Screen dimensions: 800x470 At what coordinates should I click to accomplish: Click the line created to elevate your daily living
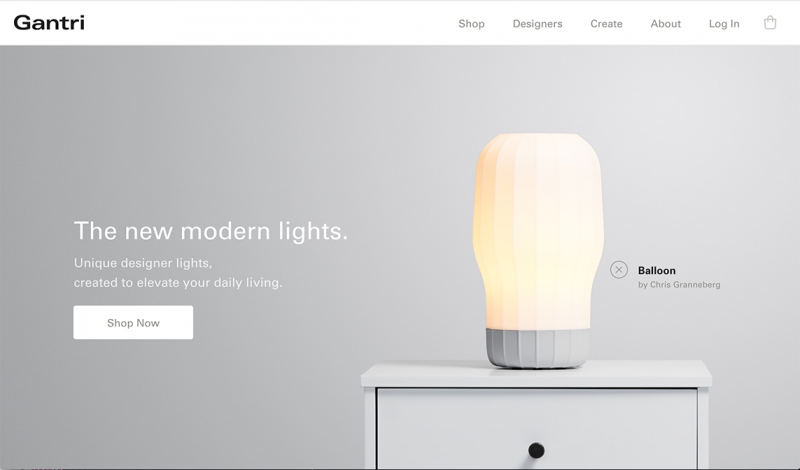click(178, 282)
